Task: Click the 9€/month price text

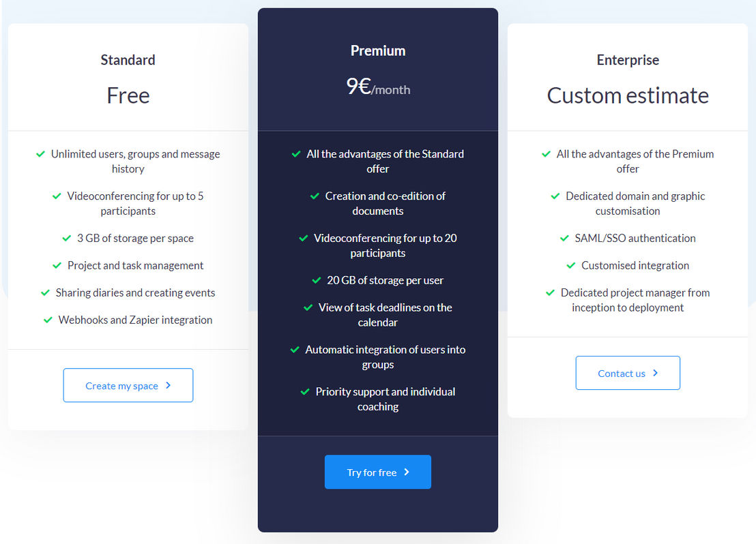Action: tap(378, 87)
